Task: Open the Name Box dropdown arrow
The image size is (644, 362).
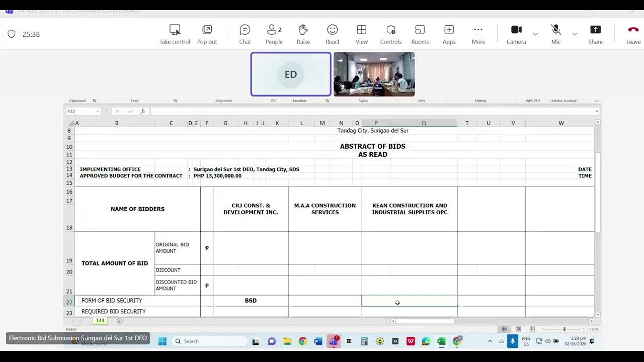Action: (97, 112)
